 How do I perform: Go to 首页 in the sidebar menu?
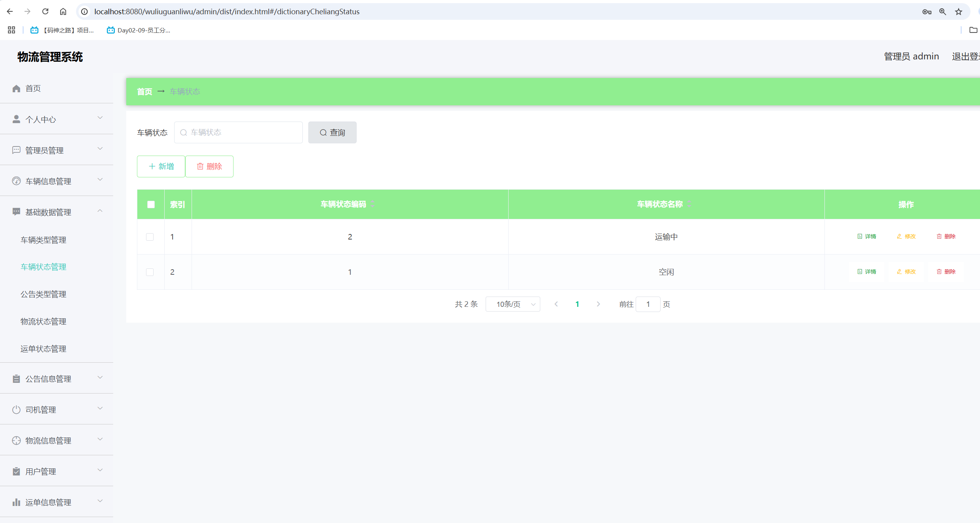[x=33, y=88]
